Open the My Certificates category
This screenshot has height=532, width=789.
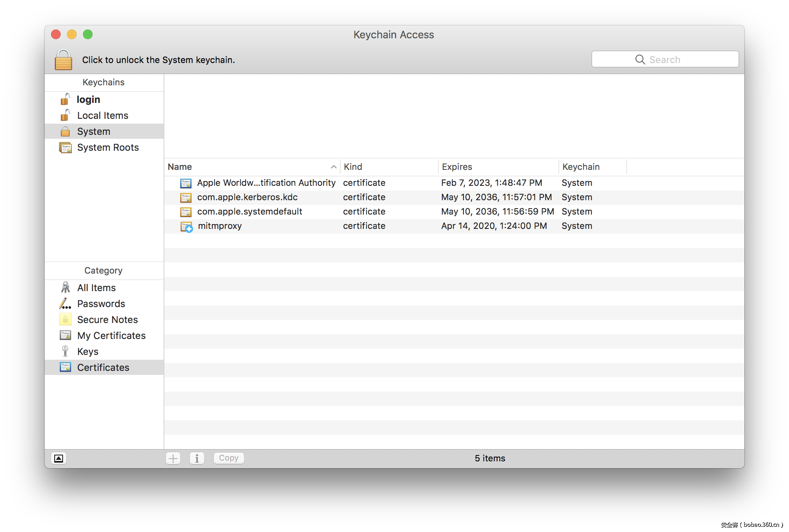pyautogui.click(x=111, y=336)
